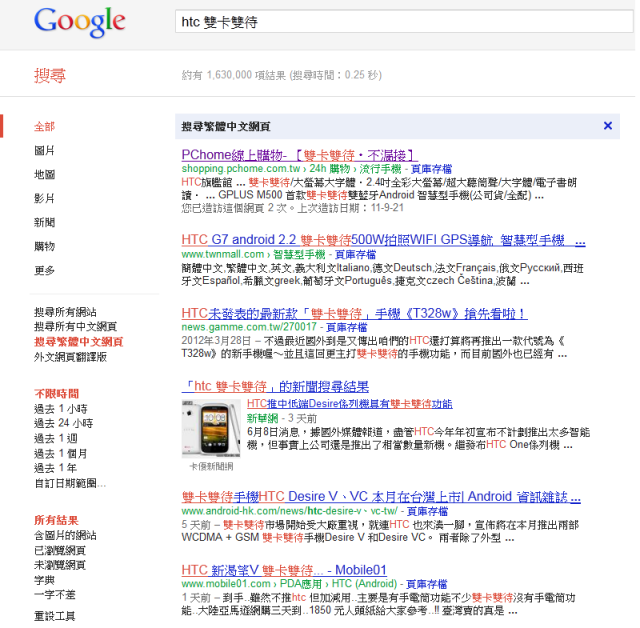Click the 24h 購物 breadcrumb link
This screenshot has width=640, height=628.
[x=330, y=169]
